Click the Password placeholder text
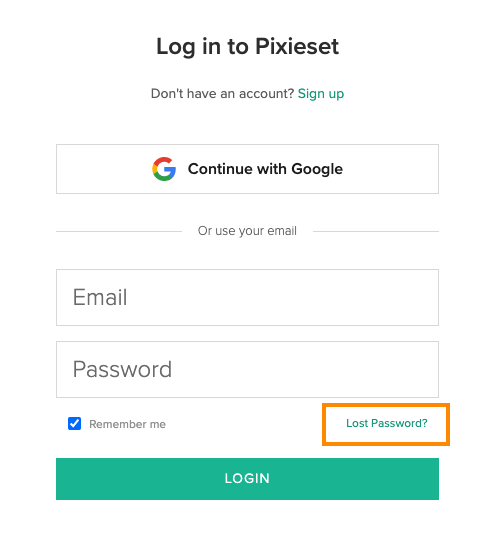The width and height of the screenshot is (502, 535). coord(122,370)
